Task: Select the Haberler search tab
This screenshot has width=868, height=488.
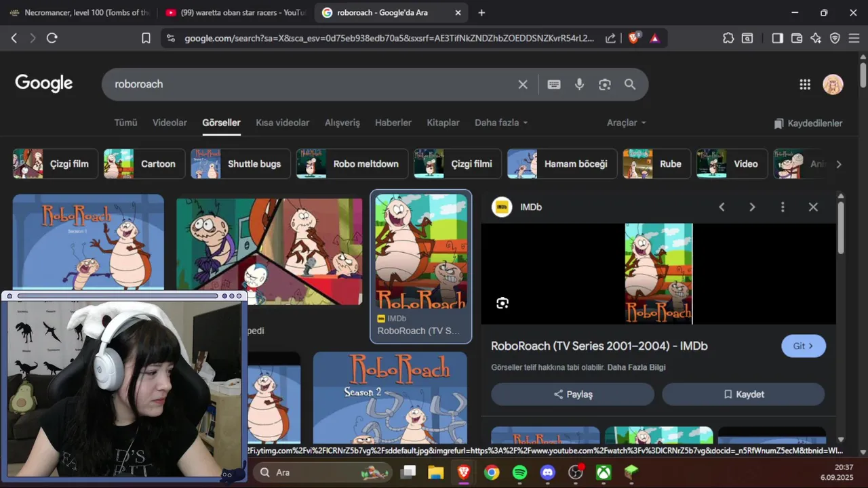Action: tap(393, 123)
